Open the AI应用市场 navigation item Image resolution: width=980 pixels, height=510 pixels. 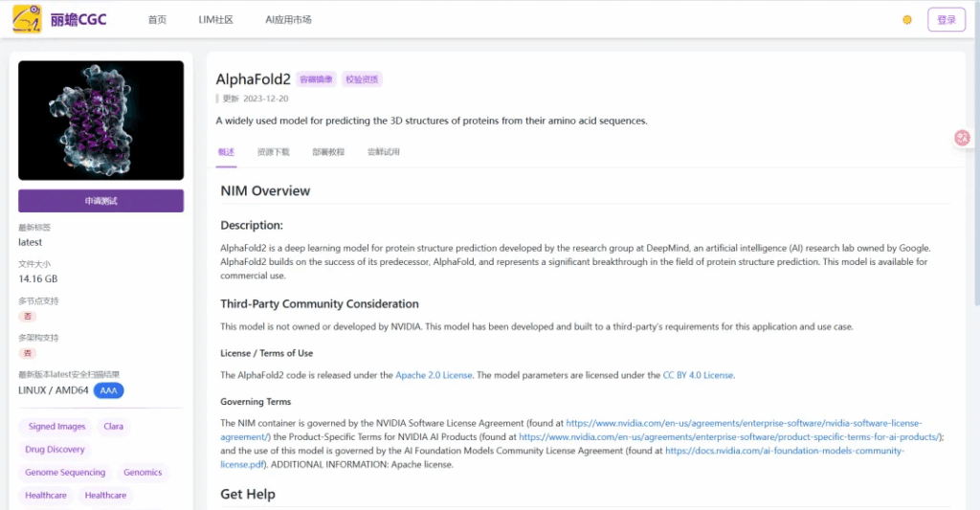(288, 20)
